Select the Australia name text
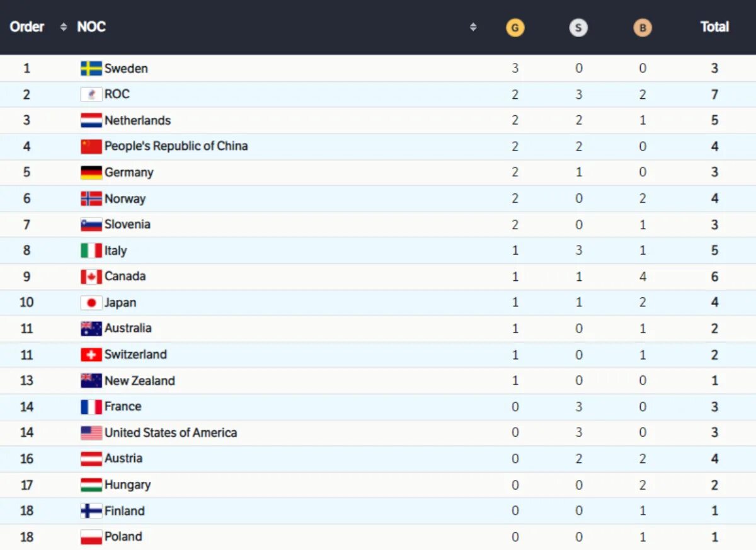756x550 pixels. [x=128, y=328]
